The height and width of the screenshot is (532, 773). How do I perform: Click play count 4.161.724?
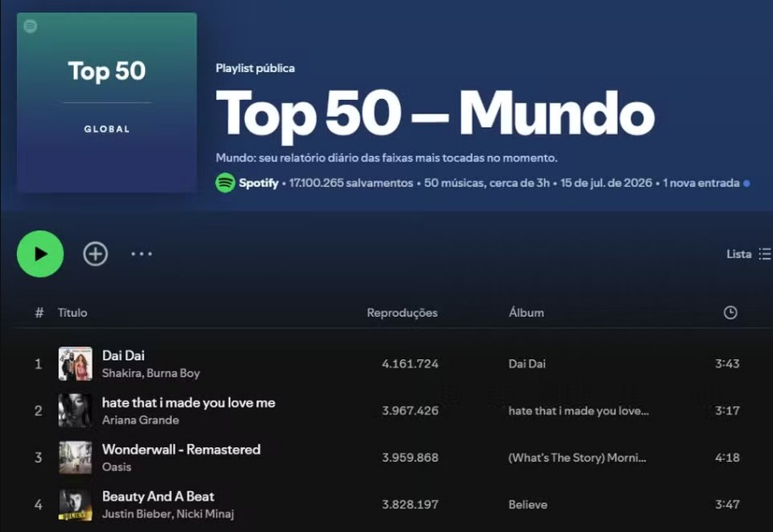coord(409,363)
